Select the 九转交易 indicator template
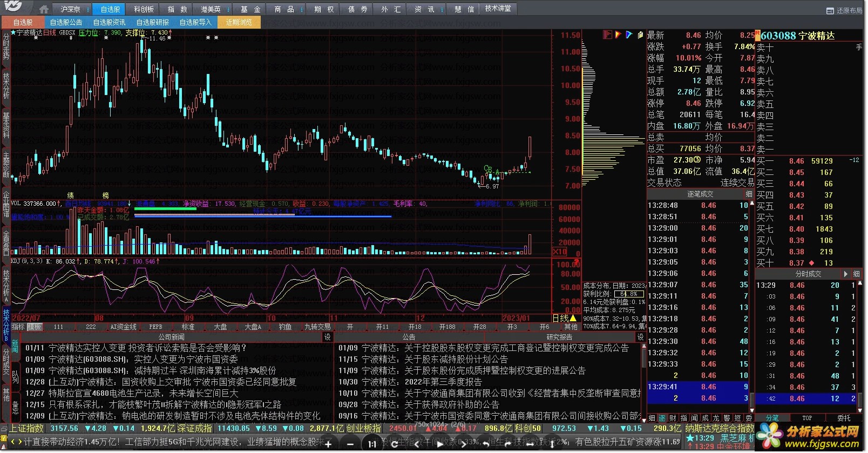The image size is (868, 453). (x=317, y=327)
